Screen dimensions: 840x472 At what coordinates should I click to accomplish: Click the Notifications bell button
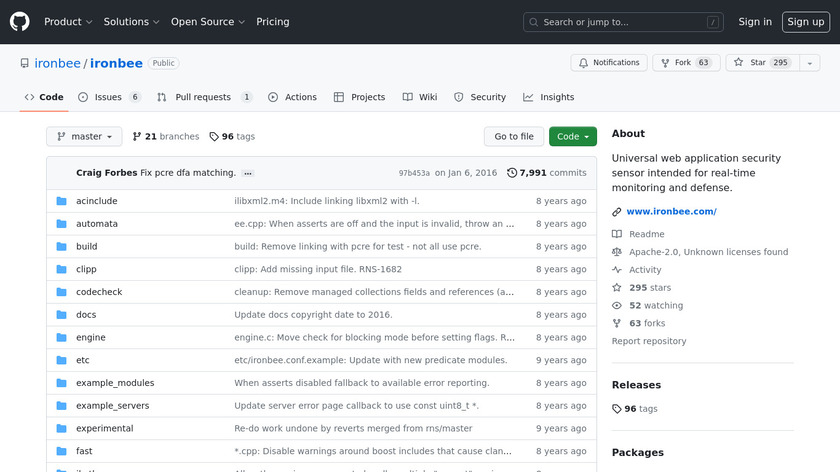(609, 63)
